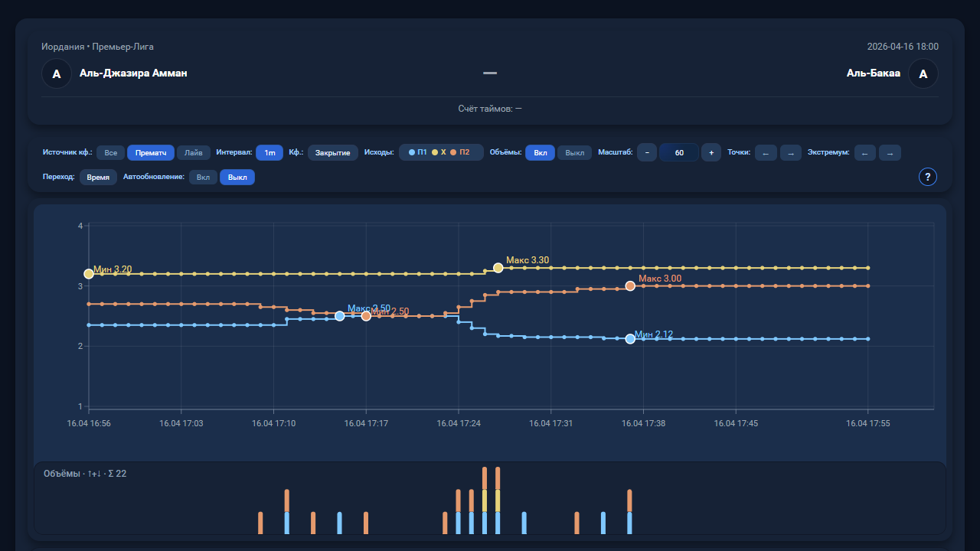The width and height of the screenshot is (980, 551).
Task: Select the blue Макс 2.50 chart marker
Action: point(340,316)
